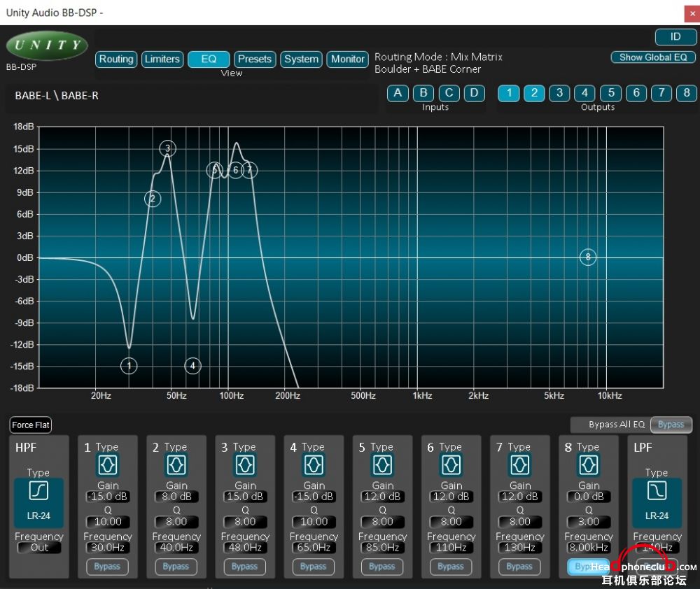
Task: Open the Limiters view
Action: pyautogui.click(x=162, y=59)
